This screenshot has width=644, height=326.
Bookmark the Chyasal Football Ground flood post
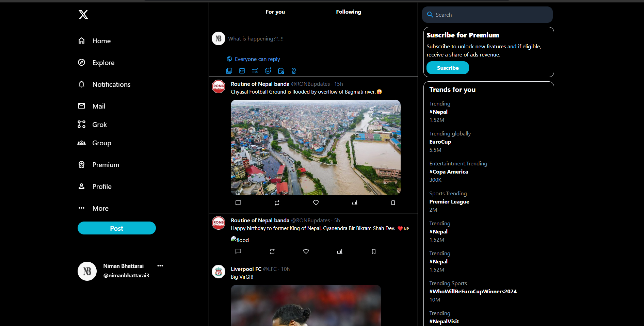[x=393, y=203]
